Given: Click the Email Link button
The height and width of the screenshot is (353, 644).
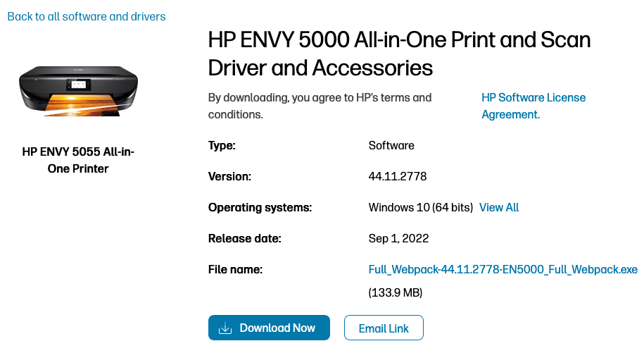Looking at the screenshot, I should [384, 328].
